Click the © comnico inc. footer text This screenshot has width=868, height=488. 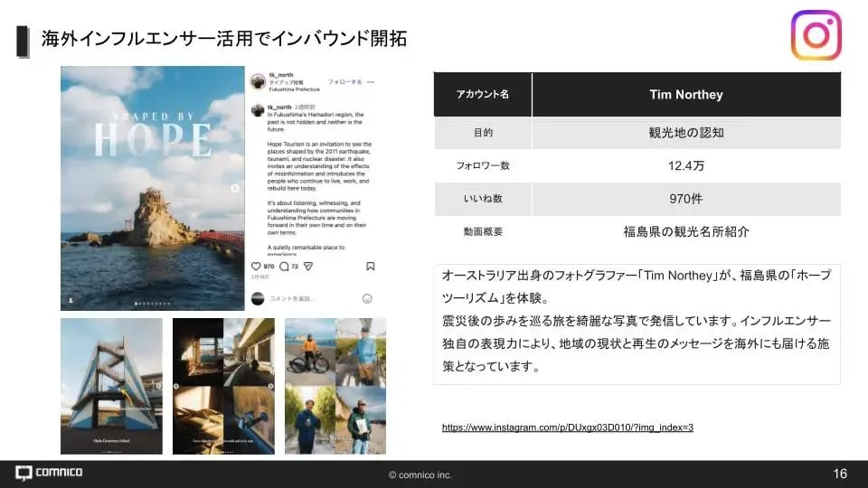pyautogui.click(x=420, y=474)
